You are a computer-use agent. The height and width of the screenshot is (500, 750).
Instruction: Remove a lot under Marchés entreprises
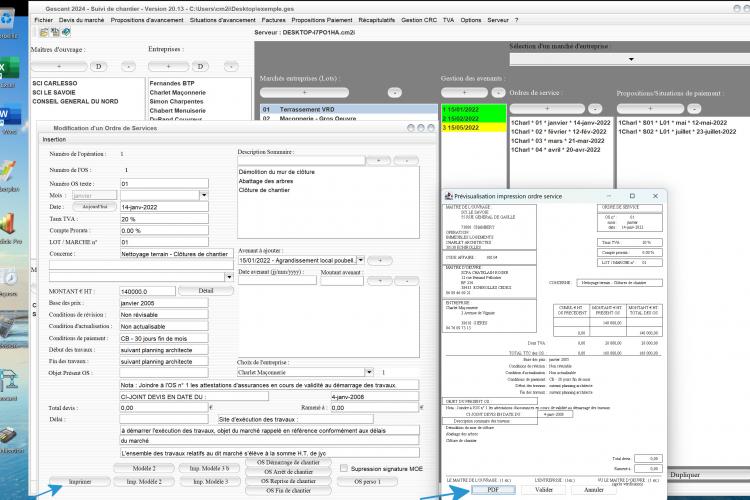(x=395, y=93)
